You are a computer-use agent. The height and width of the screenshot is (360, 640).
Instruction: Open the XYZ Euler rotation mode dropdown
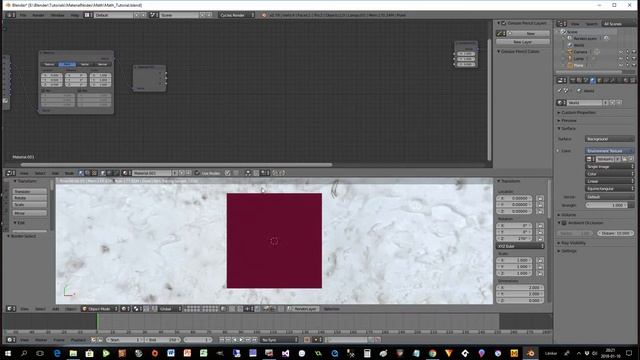pyautogui.click(x=520, y=247)
